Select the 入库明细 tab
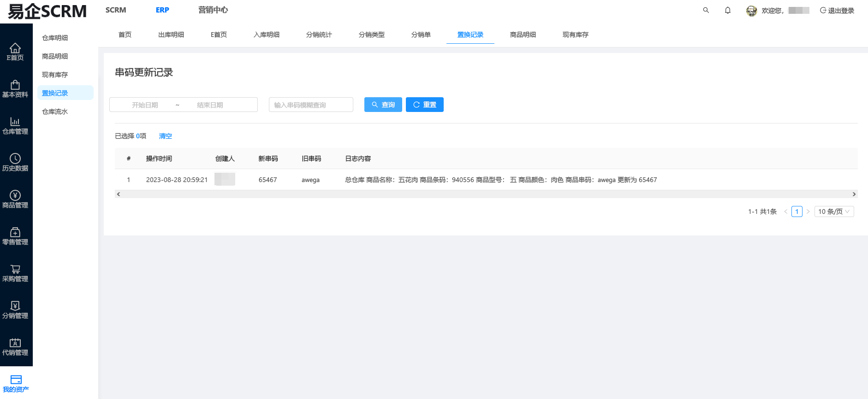This screenshot has height=399, width=868. point(267,35)
